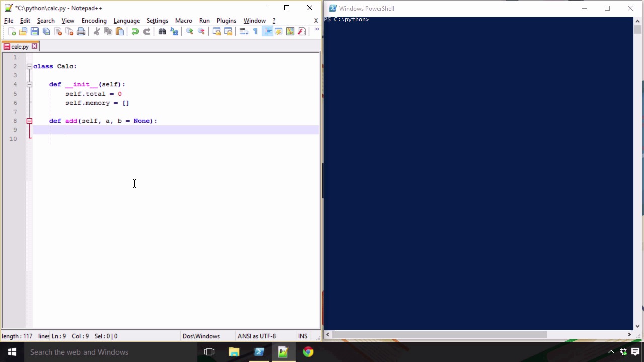
Task: Close current document using toolbar icon
Action: pos(58,31)
